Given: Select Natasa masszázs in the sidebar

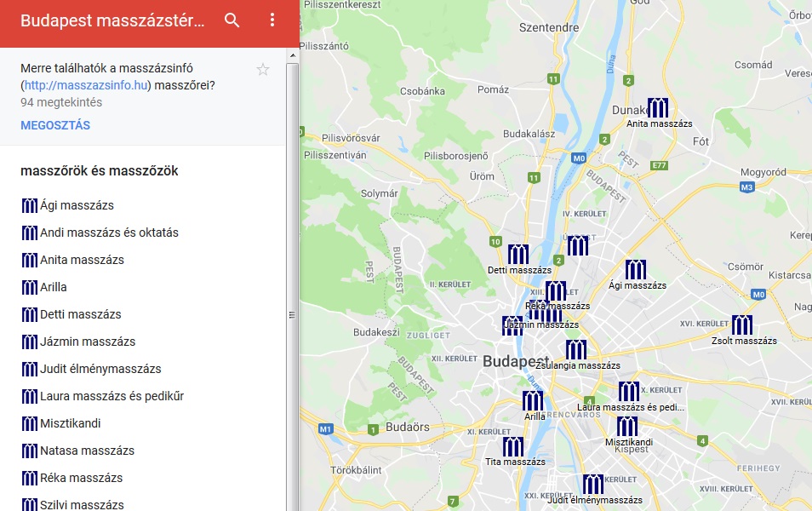Looking at the screenshot, I should [87, 451].
